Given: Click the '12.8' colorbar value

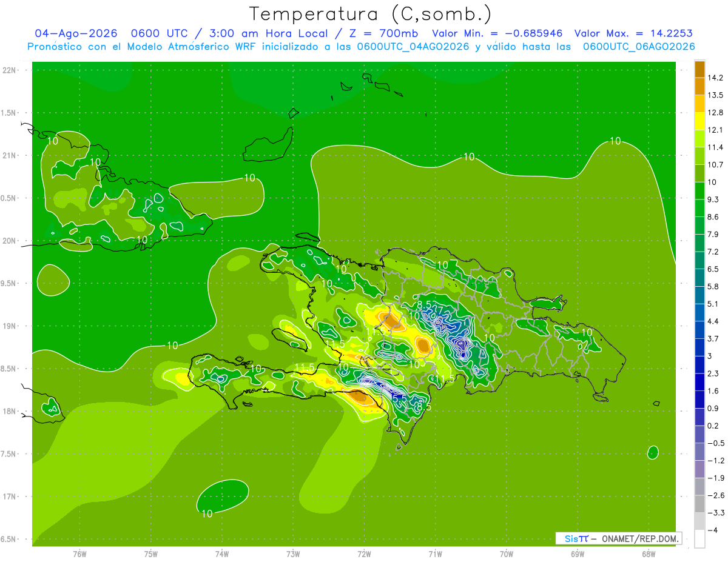Looking at the screenshot, I should coord(715,113).
